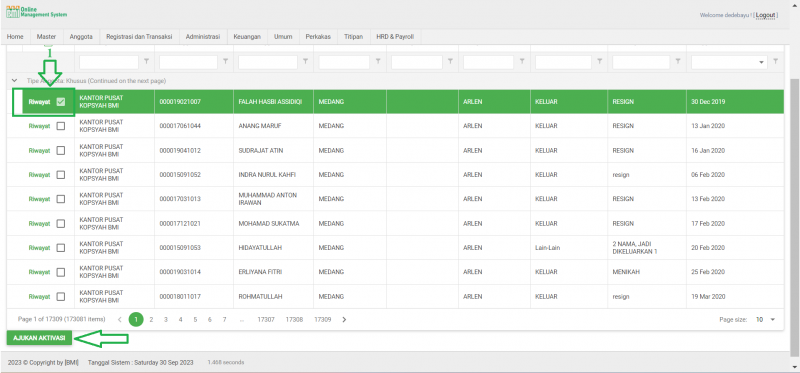Click filter icon beside the MEDANG column filter box
This screenshot has width=800, height=373.
378,62
